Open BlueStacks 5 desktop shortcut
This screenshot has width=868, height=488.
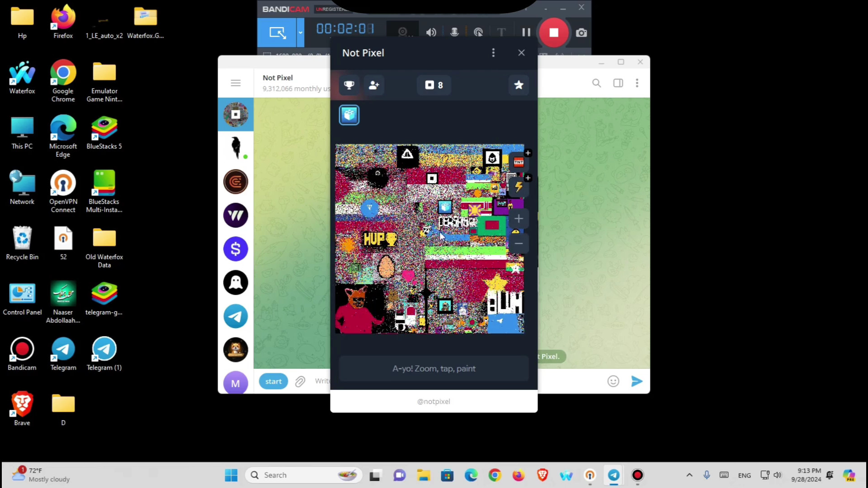click(x=104, y=132)
